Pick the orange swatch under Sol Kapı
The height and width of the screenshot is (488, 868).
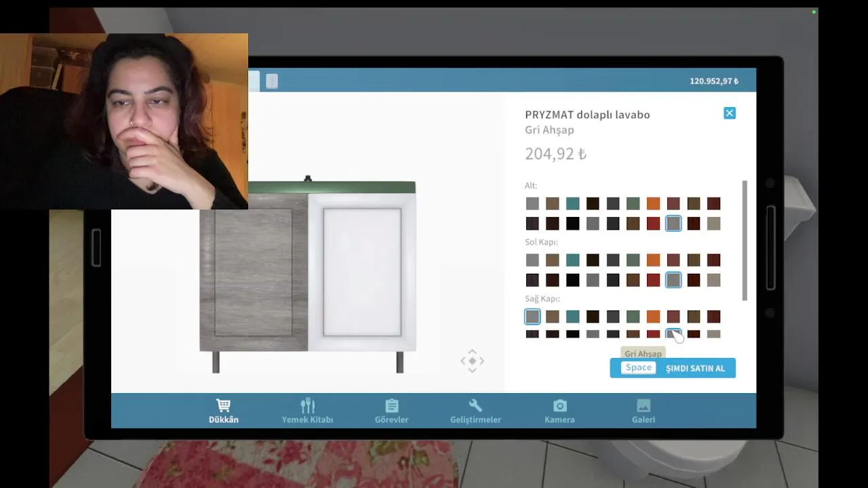pyautogui.click(x=653, y=260)
